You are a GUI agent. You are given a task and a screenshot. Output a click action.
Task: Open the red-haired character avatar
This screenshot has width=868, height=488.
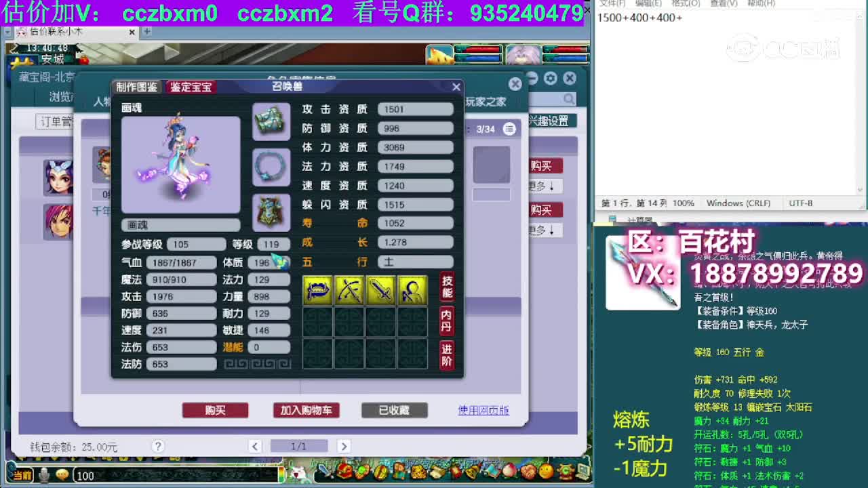[58, 221]
